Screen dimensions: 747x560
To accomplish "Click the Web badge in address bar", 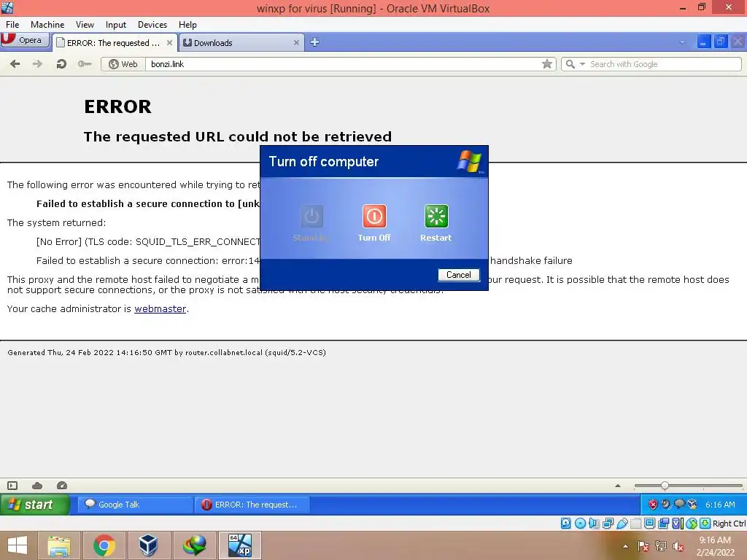I will click(x=123, y=64).
